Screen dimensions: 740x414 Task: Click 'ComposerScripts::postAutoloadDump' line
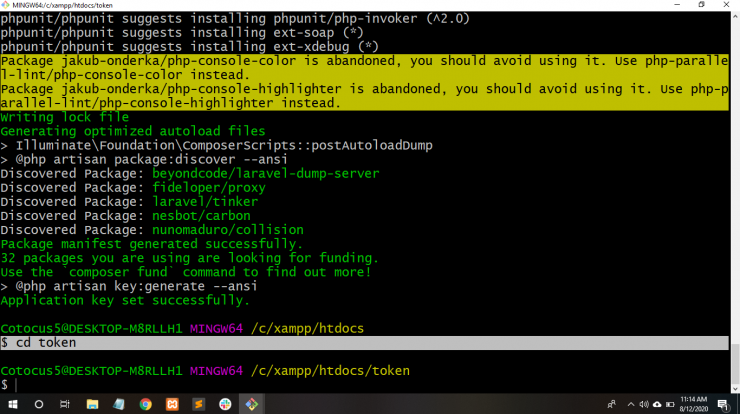[x=216, y=145]
